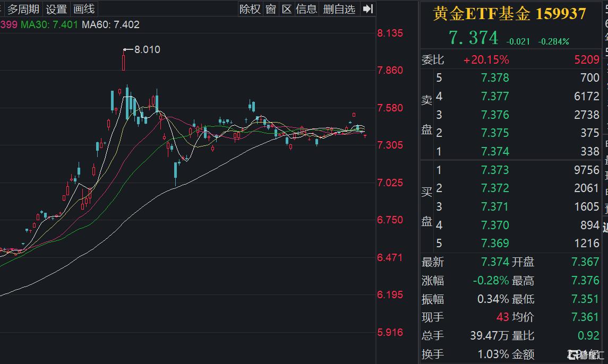Click the 换手 value 1.03%
The image size is (608, 364).
(493, 354)
